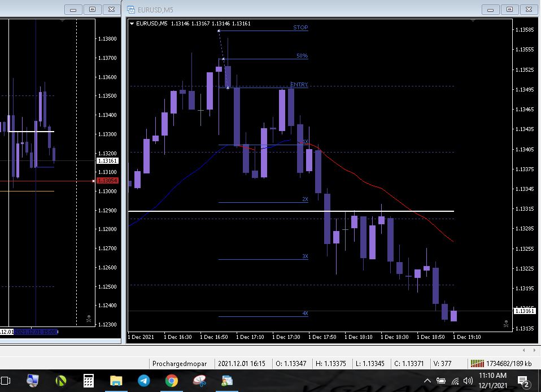
Task: Open the 11:10 AM clock and calendar
Action: 492,380
